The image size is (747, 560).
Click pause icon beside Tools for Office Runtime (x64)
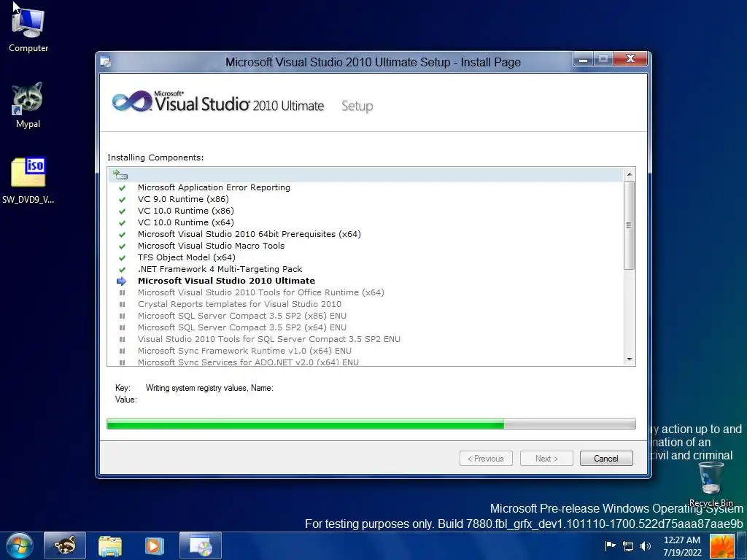pos(122,293)
